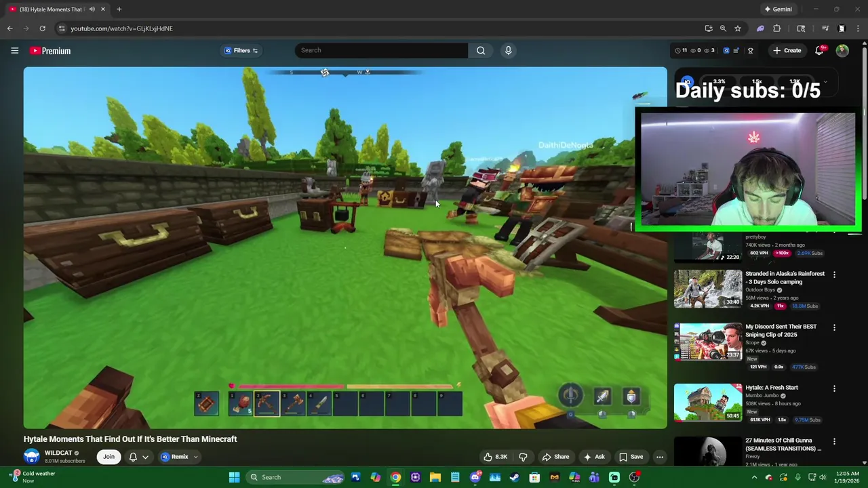Open My Discord Sent Their BEST Sniping Clip thumbnail
The width and height of the screenshot is (868, 488).
708,342
